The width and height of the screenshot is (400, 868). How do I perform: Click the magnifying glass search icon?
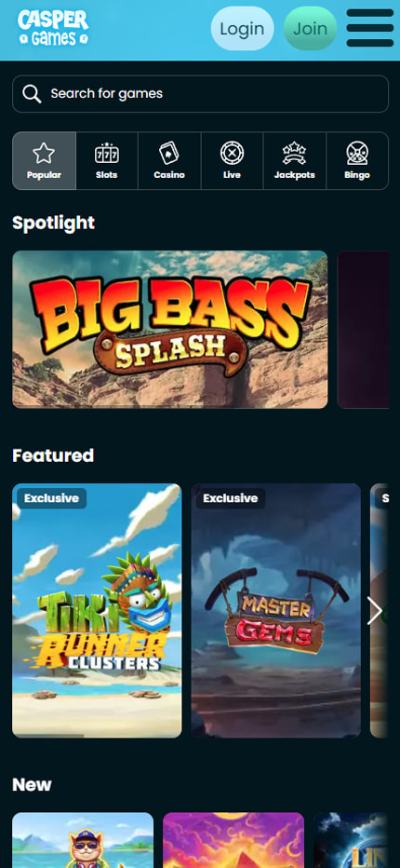point(32,93)
